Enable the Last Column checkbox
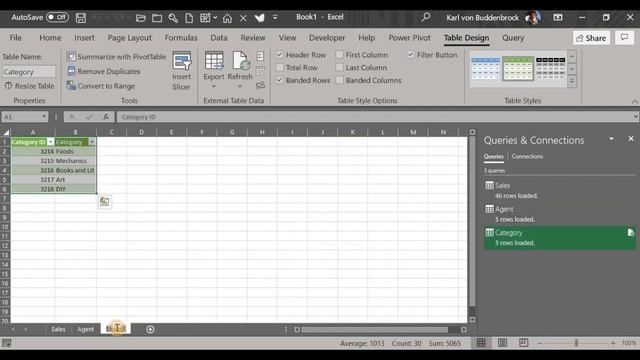Viewport: 640px width, 360px height. 340,67
